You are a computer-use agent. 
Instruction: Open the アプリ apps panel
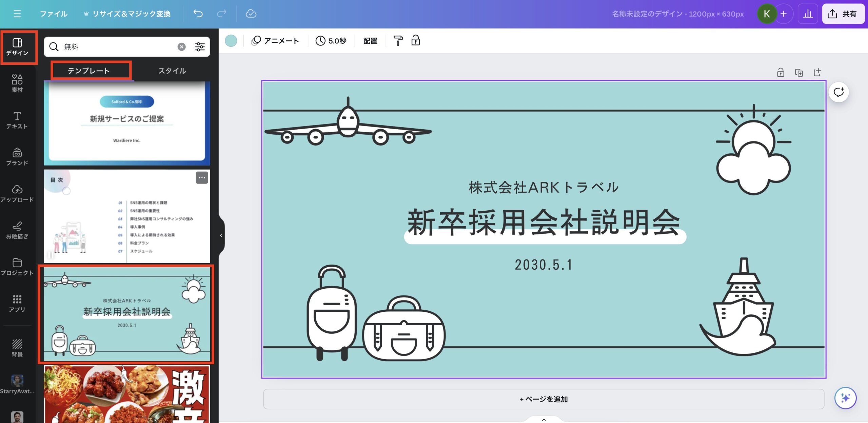(17, 303)
